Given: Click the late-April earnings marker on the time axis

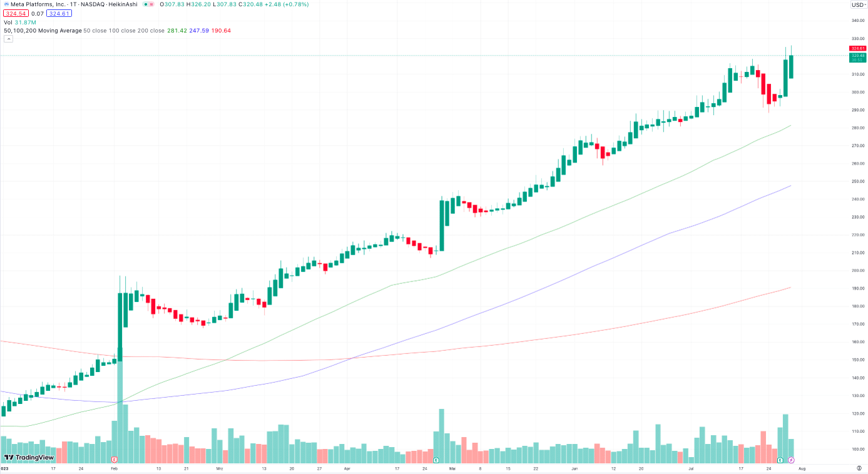Looking at the screenshot, I should 436,460.
